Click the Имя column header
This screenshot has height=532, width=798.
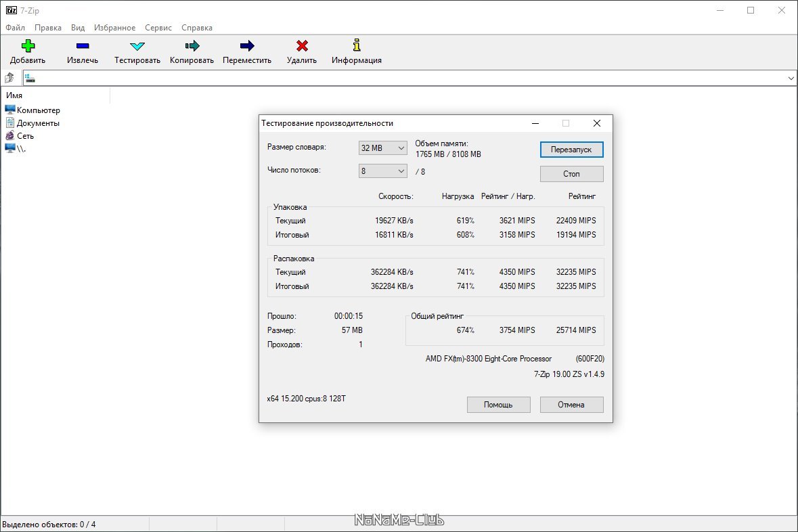(x=56, y=95)
